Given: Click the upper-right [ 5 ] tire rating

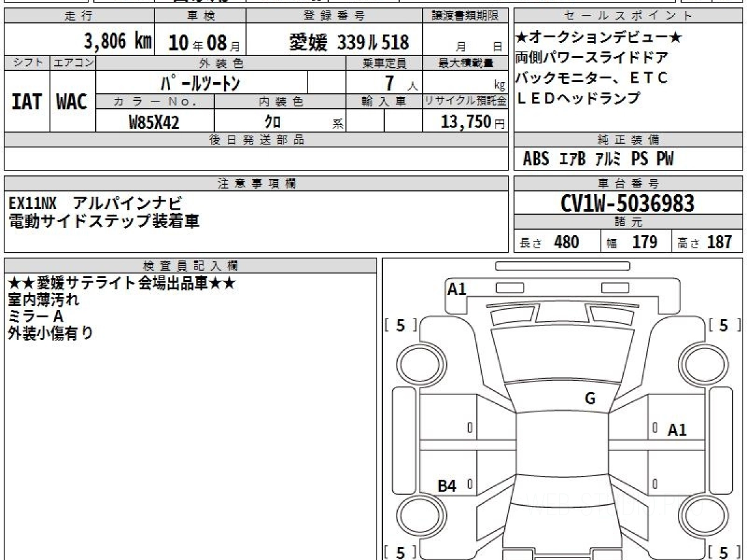Looking at the screenshot, I should (x=723, y=325).
